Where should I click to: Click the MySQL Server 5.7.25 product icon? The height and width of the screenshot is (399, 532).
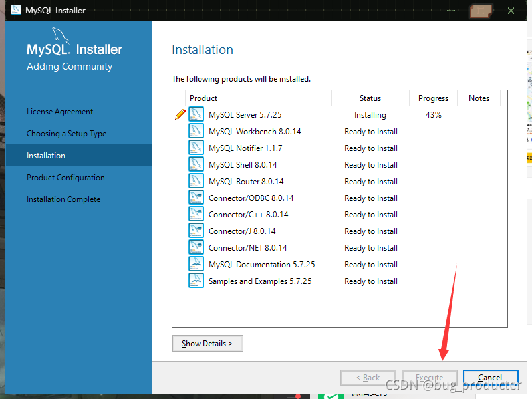click(x=196, y=114)
